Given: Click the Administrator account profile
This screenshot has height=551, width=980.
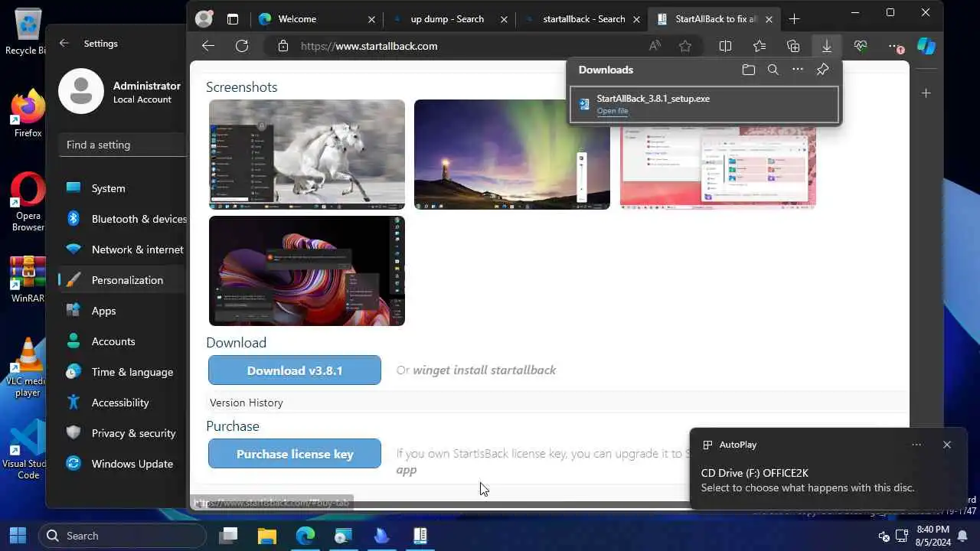Looking at the screenshot, I should (x=121, y=92).
